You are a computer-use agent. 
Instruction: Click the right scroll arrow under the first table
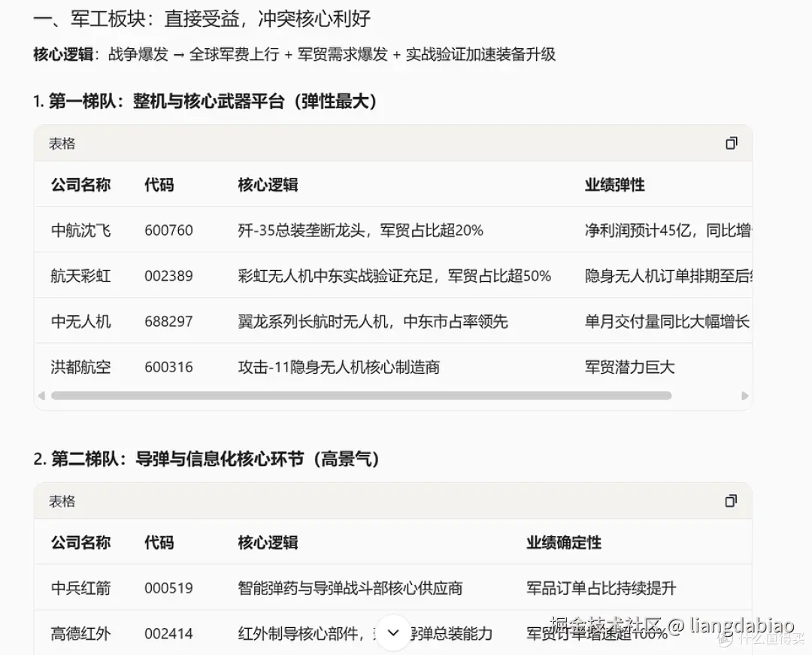tap(744, 396)
